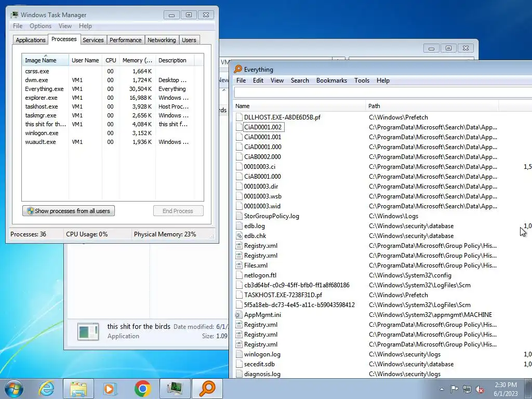Focus the Everything search box
The width and height of the screenshot is (532, 399).
(x=383, y=92)
